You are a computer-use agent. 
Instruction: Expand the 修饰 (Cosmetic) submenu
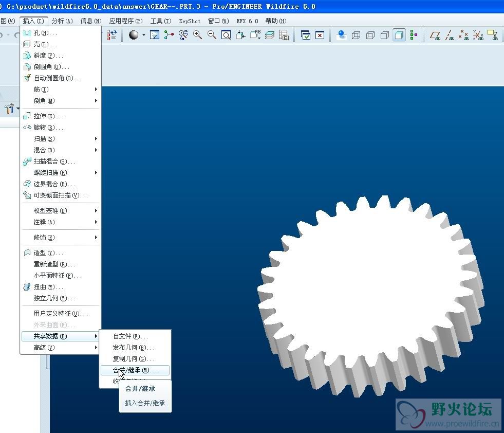[61, 238]
